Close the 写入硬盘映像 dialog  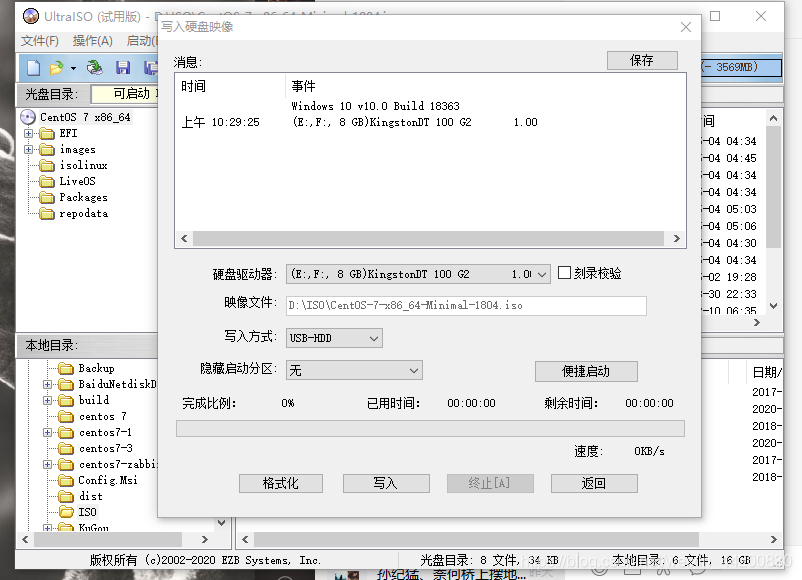click(x=686, y=27)
